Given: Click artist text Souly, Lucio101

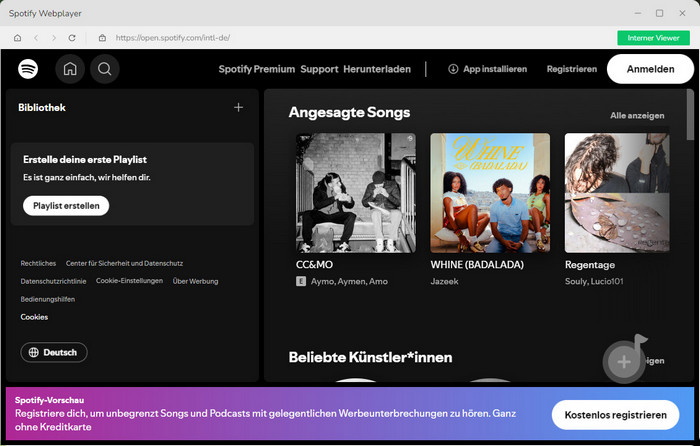Looking at the screenshot, I should pyautogui.click(x=594, y=281).
